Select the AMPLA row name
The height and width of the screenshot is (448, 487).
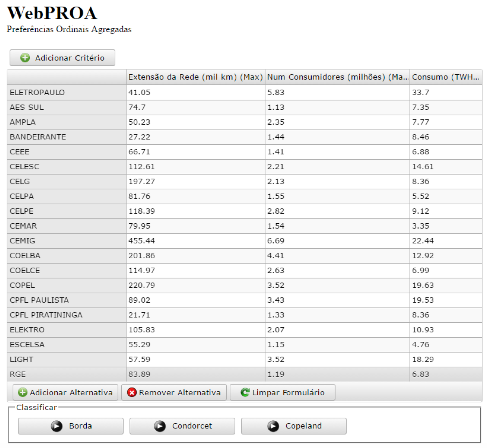click(x=23, y=122)
